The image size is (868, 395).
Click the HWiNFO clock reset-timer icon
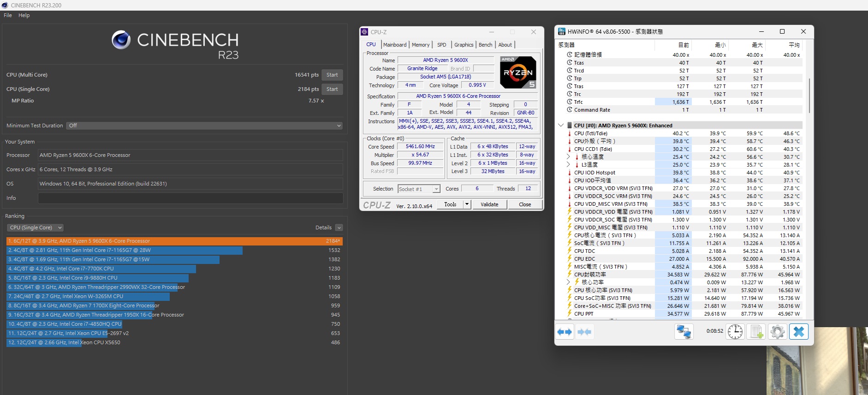pyautogui.click(x=735, y=332)
